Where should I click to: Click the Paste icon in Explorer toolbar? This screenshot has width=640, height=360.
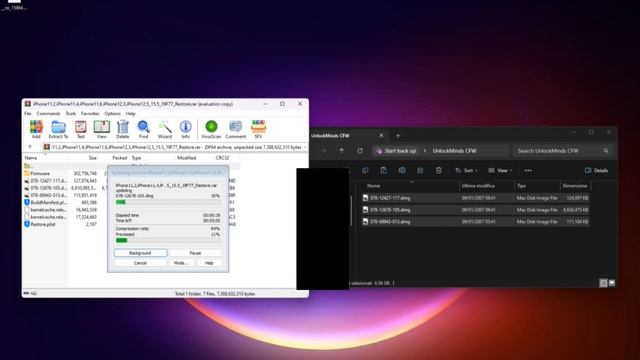384,170
